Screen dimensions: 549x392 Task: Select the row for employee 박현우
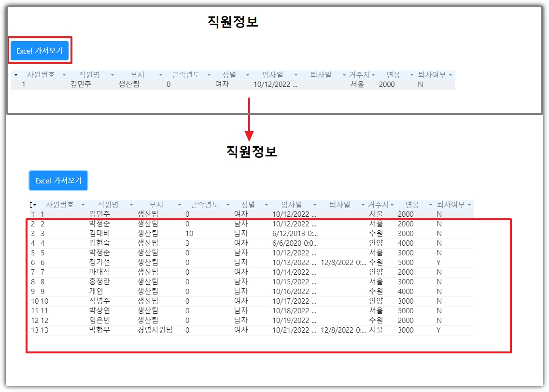[x=252, y=330]
